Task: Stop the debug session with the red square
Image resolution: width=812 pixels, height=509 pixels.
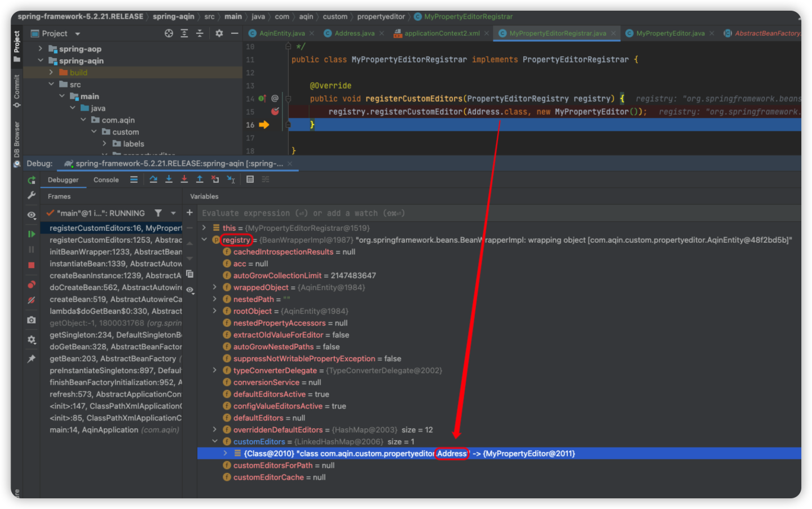Action: (32, 265)
